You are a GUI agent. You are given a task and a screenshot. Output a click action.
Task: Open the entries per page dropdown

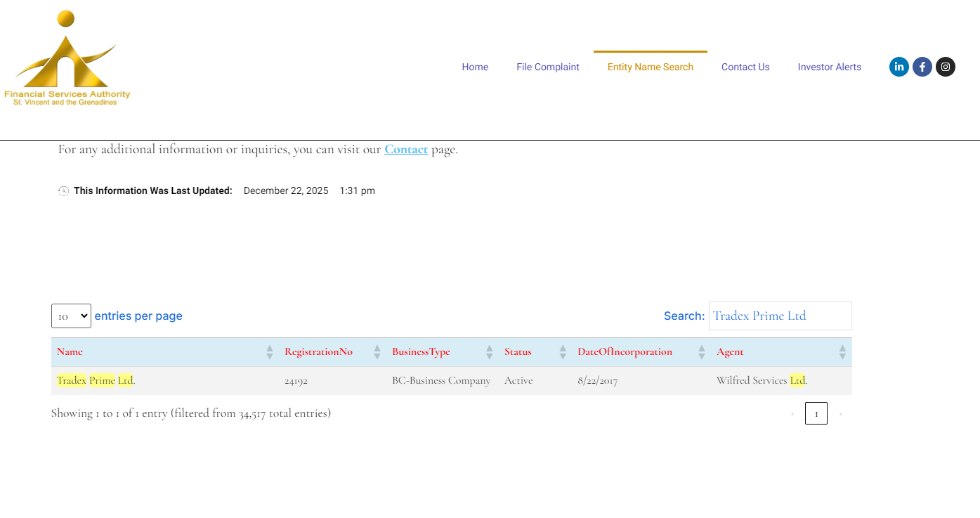71,316
